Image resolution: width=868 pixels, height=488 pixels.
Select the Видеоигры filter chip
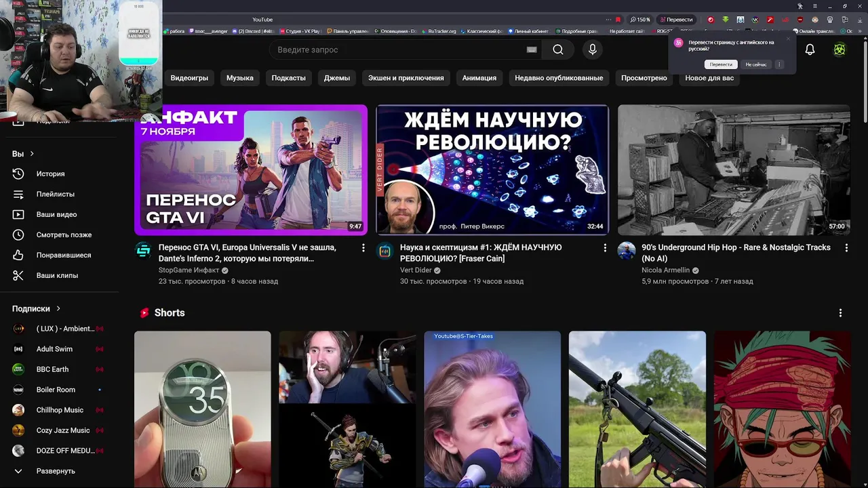click(189, 78)
